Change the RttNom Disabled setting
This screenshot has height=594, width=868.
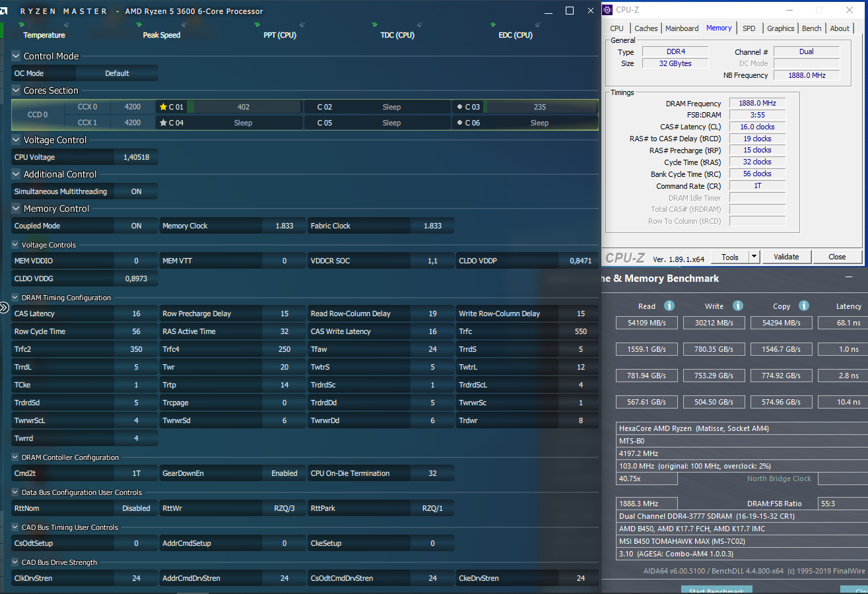[136, 508]
